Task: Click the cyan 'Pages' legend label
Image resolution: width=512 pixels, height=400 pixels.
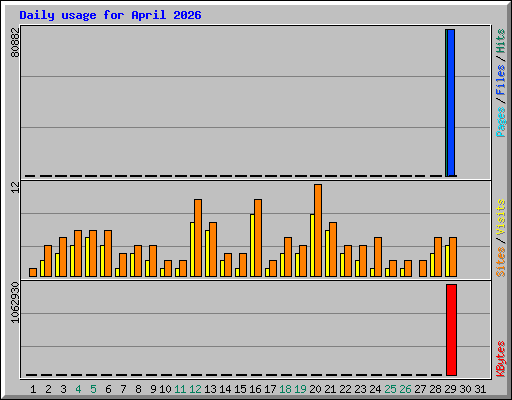Action: tap(500, 122)
